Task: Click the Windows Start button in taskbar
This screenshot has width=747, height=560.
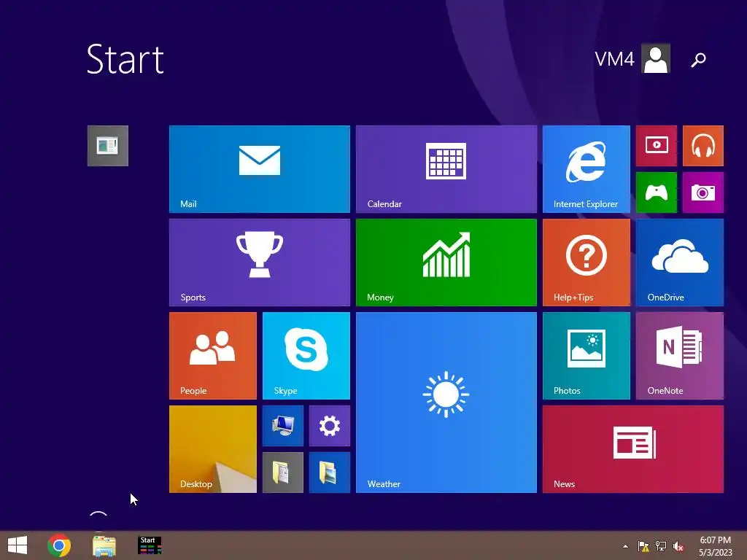Action: point(18,545)
